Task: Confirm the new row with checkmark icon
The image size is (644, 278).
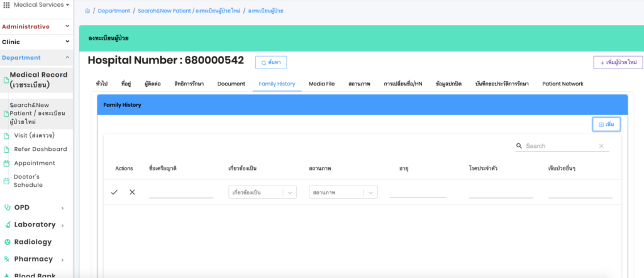Action: [x=114, y=192]
